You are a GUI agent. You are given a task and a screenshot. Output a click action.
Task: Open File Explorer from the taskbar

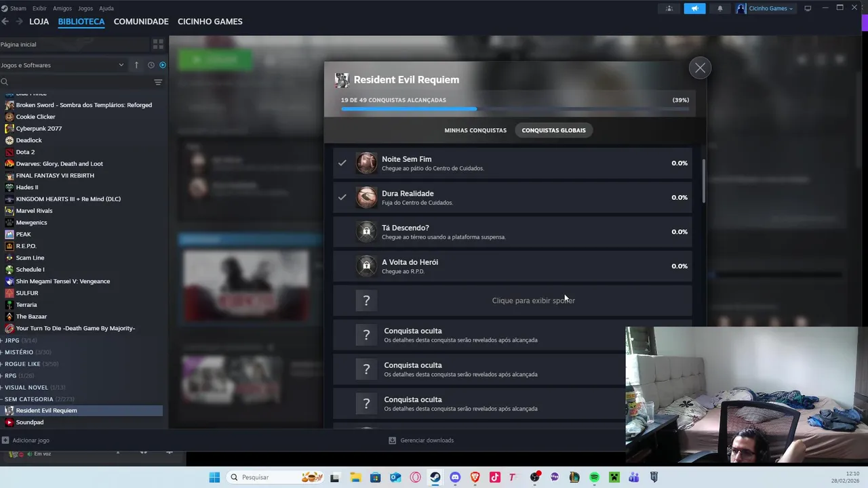click(x=355, y=477)
